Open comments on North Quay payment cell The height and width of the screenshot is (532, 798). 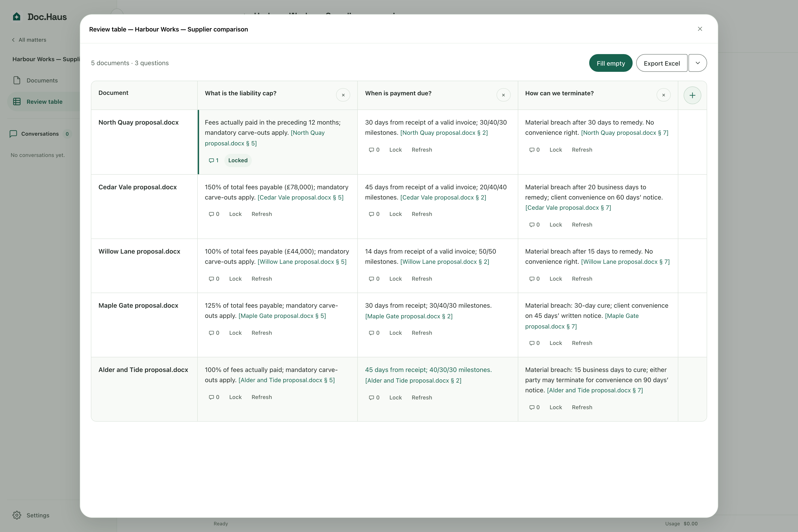pos(374,150)
